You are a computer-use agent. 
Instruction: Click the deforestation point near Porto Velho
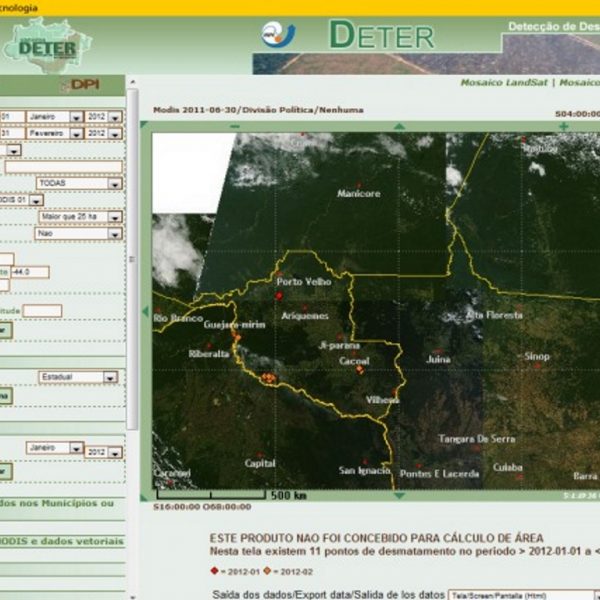[279, 296]
